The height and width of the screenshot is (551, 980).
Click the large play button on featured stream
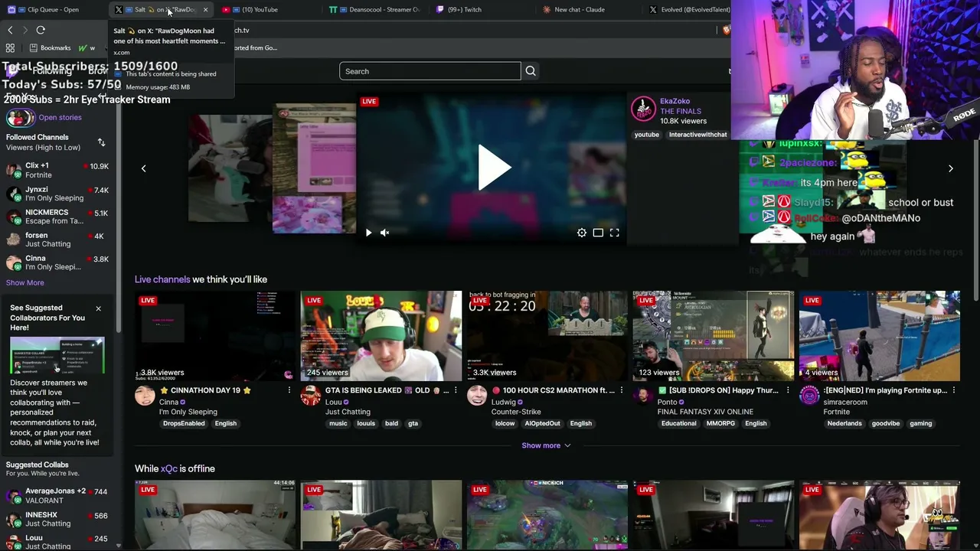click(494, 168)
